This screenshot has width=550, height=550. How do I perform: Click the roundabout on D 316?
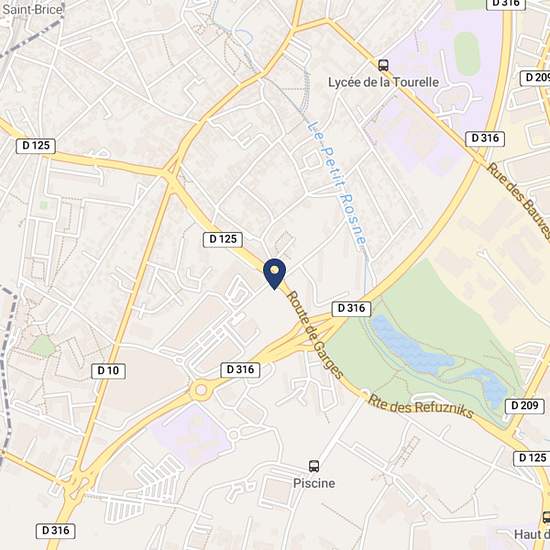[201, 390]
